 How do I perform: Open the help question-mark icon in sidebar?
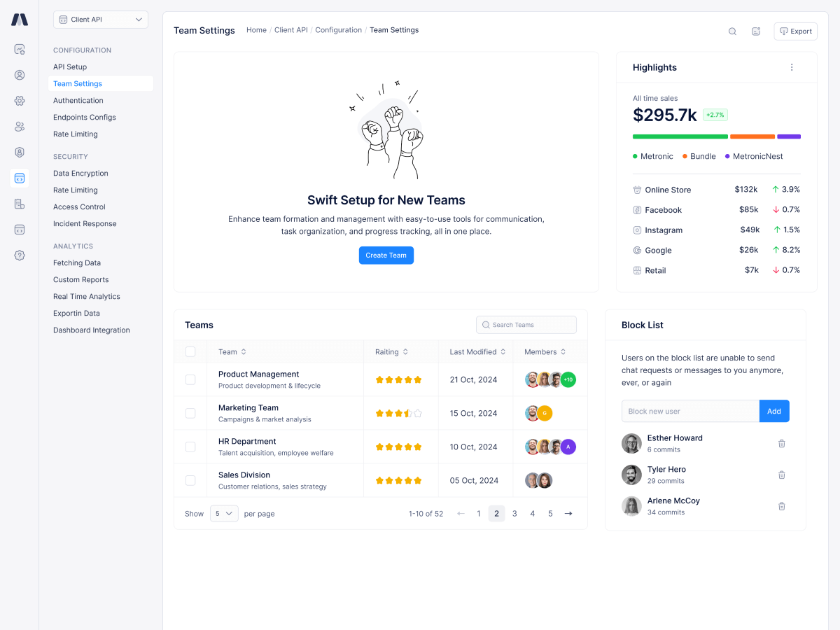(x=20, y=255)
